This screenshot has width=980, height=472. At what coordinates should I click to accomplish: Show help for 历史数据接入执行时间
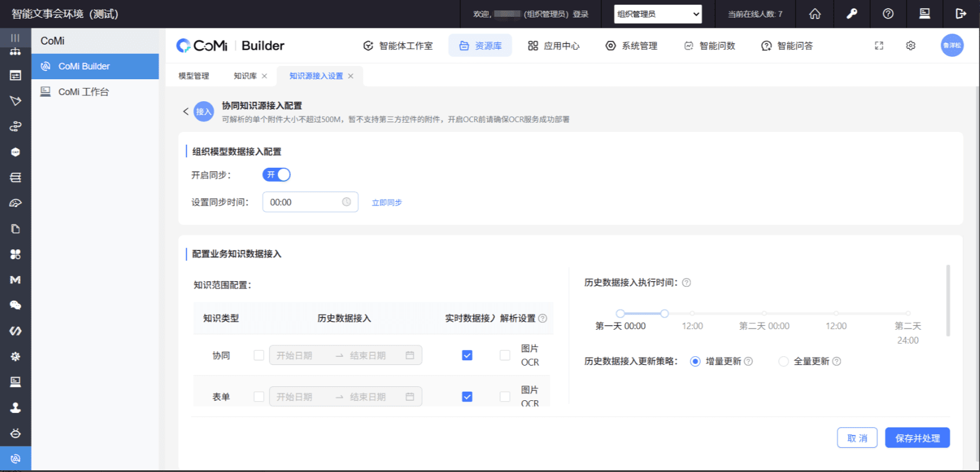coord(686,283)
